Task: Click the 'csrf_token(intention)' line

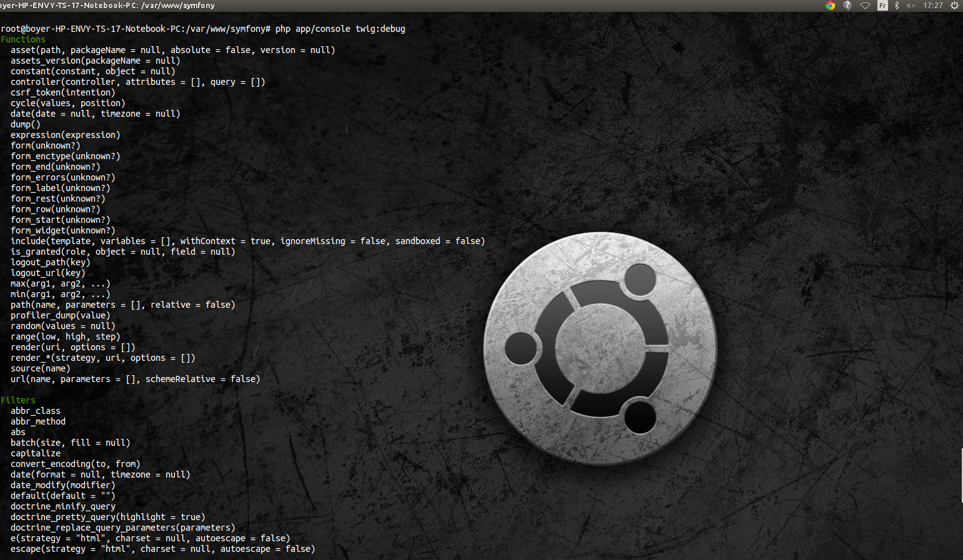Action: click(x=63, y=92)
